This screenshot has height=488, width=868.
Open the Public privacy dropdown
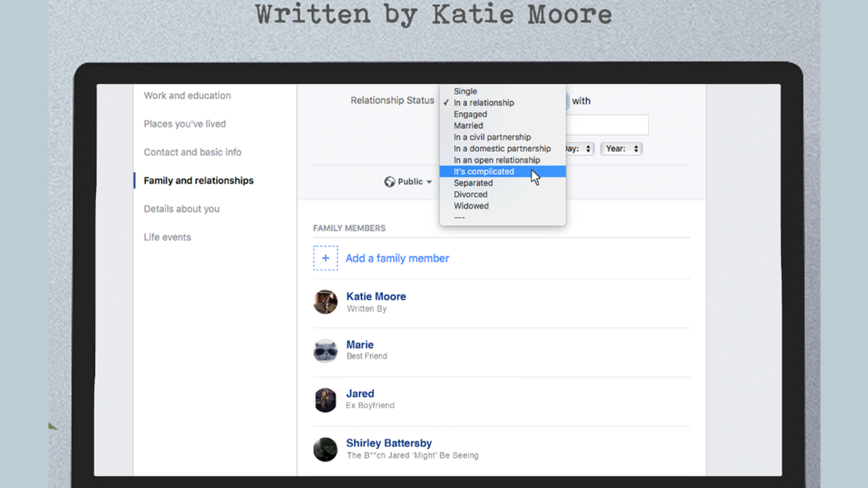(409, 182)
